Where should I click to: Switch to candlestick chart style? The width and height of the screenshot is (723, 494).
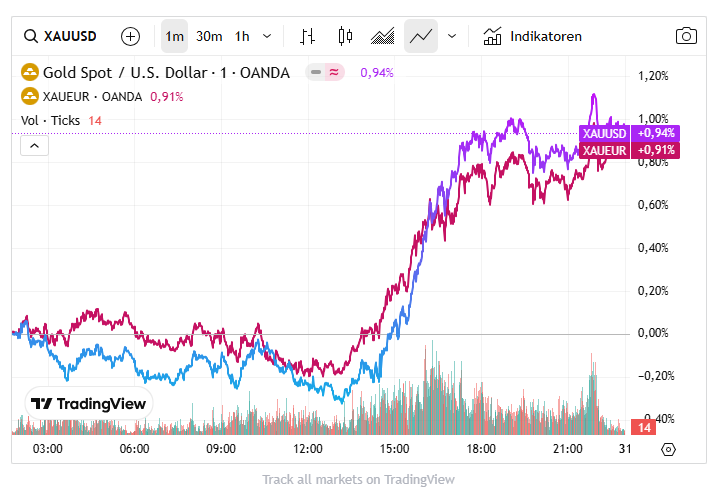[x=346, y=36]
